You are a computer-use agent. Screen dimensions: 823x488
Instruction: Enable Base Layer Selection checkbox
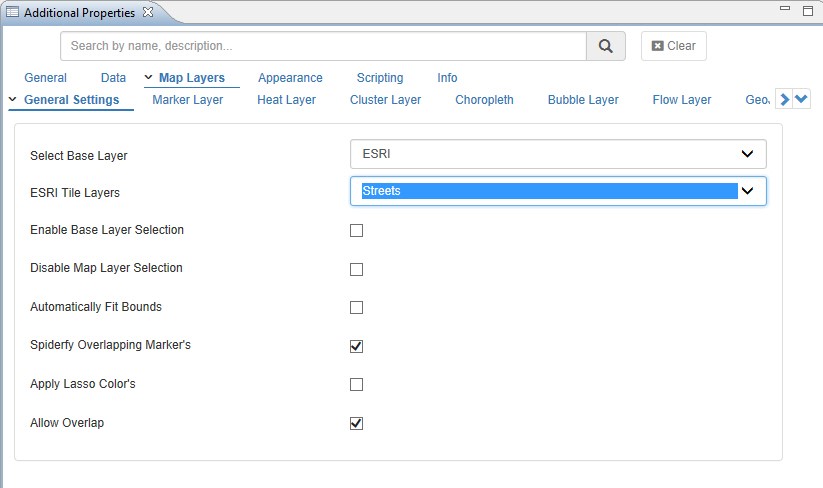(x=357, y=231)
